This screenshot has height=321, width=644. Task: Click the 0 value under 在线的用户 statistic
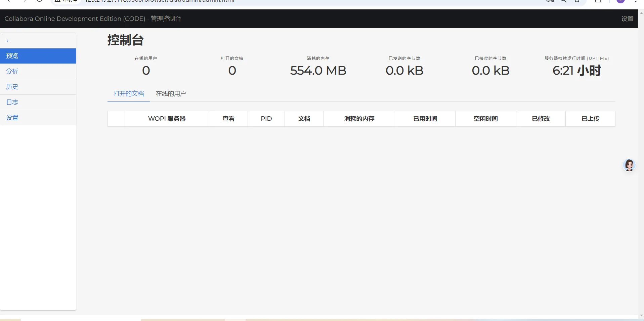click(146, 71)
